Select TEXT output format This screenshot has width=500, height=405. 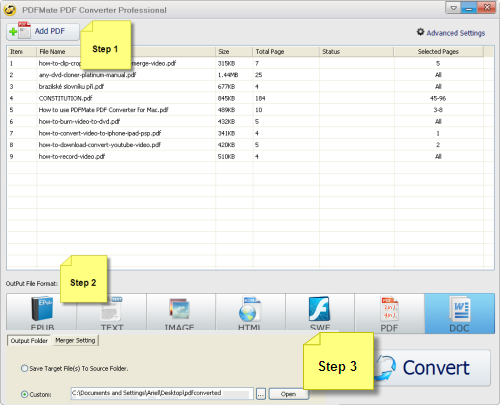tap(112, 313)
